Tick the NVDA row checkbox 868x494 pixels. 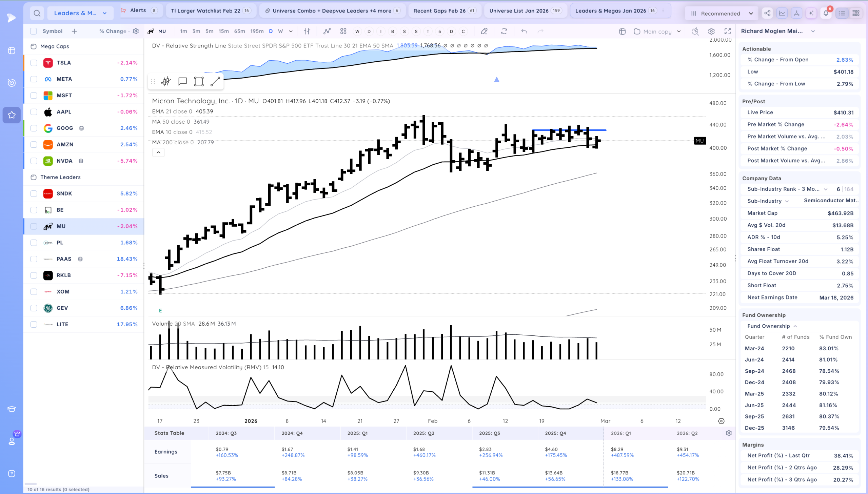coord(34,161)
